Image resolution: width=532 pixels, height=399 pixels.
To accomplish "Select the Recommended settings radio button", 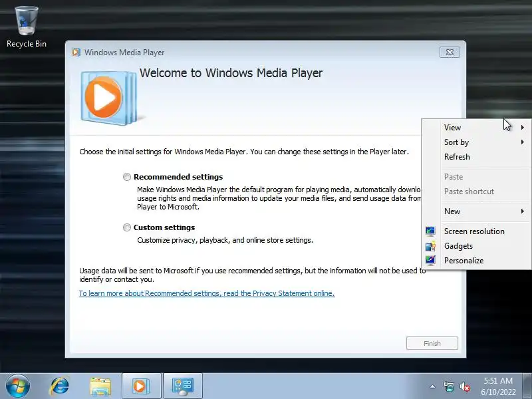I will [x=127, y=177].
